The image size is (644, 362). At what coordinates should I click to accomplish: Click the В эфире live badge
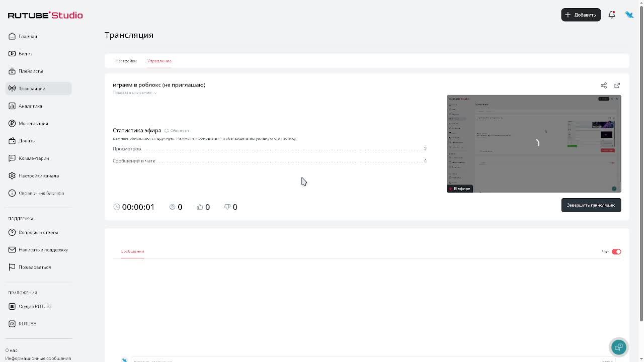(460, 189)
